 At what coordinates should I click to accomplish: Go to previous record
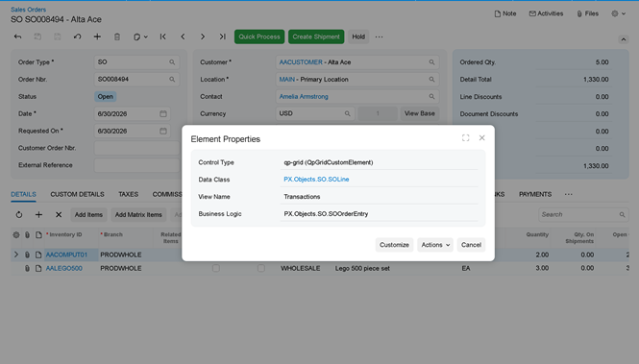183,36
